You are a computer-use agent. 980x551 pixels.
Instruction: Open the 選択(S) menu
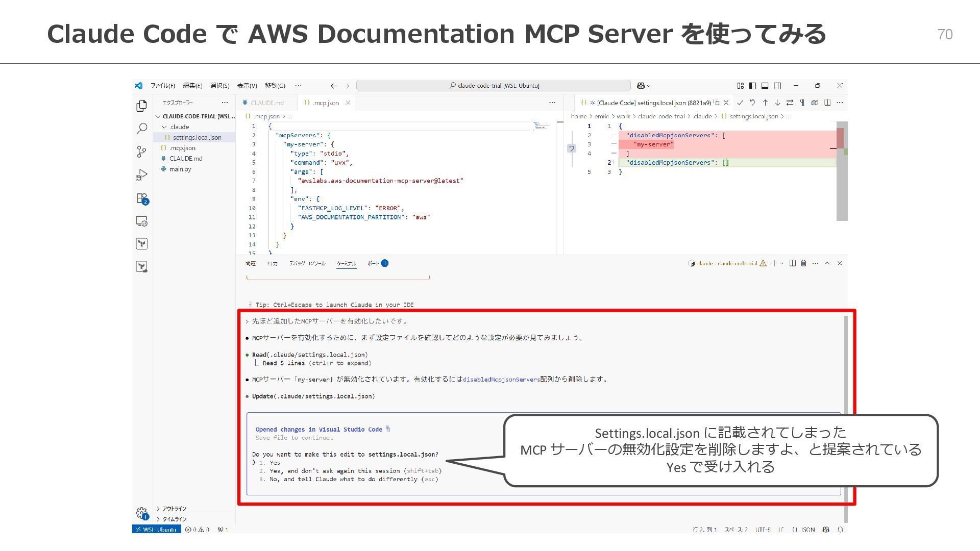point(220,86)
